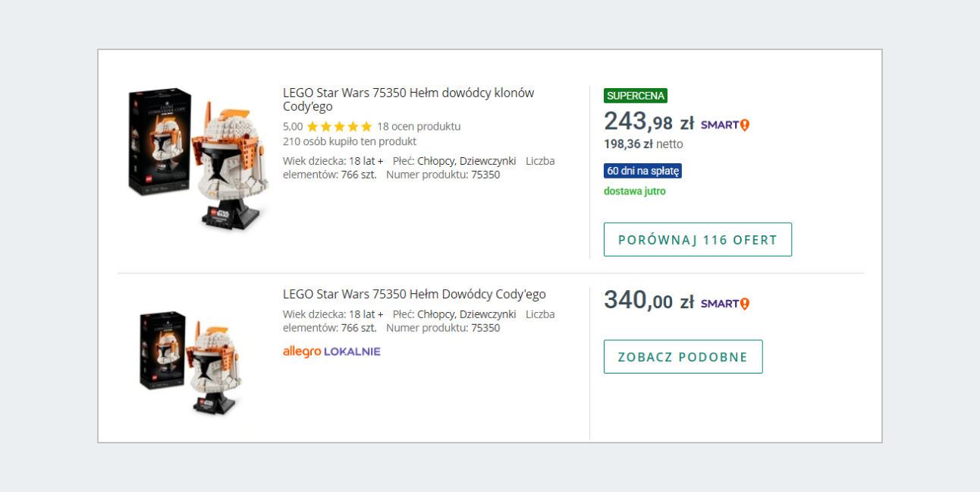Click the 210 osób kupiło ten produkt text
The height and width of the screenshot is (492, 980).
tap(350, 141)
